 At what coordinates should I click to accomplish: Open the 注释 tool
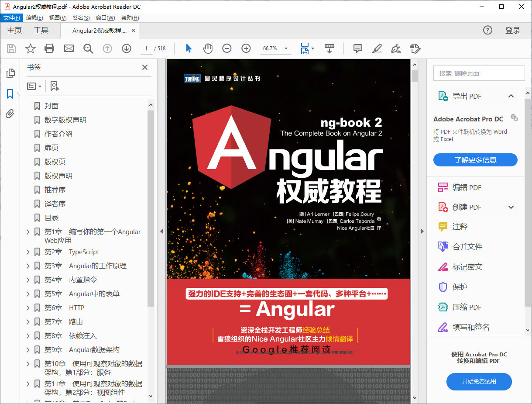coord(460,227)
